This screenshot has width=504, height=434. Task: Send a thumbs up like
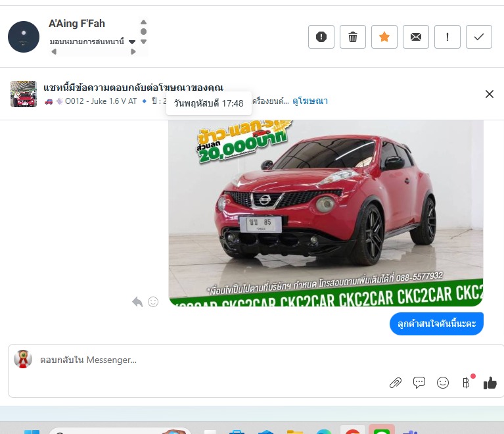point(490,383)
